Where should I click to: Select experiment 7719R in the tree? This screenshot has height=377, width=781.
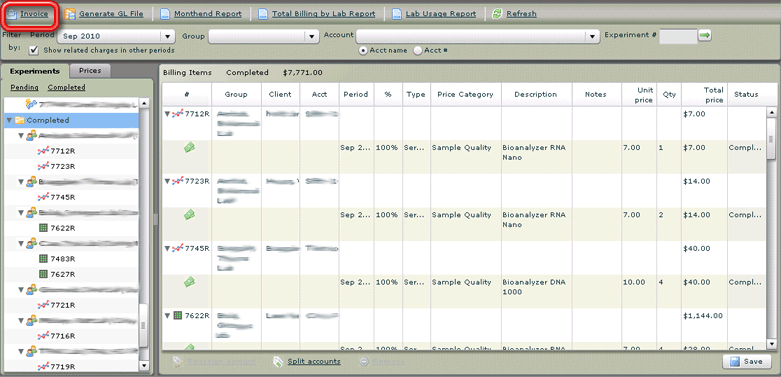[63, 367]
